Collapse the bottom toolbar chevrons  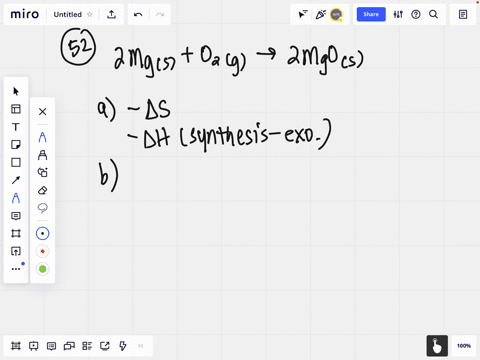tap(141, 346)
